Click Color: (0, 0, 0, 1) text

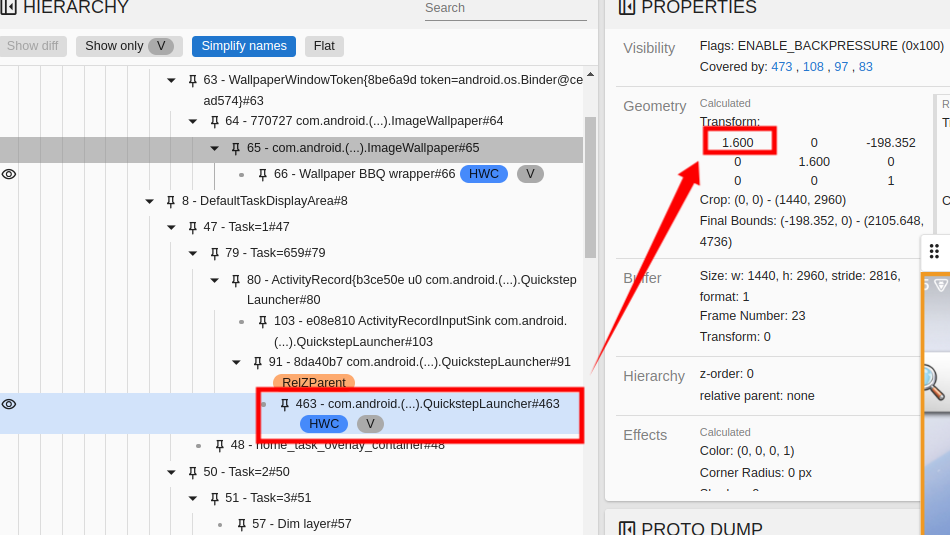pyautogui.click(x=747, y=451)
